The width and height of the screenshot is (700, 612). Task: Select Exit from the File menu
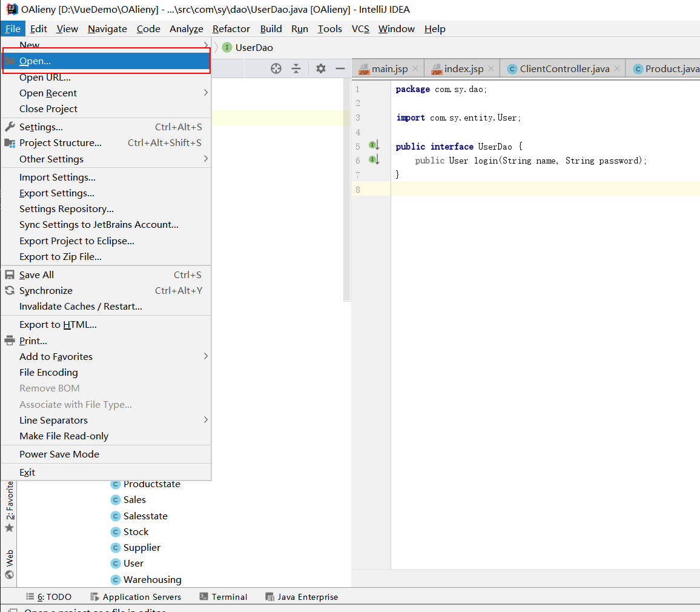106,472
